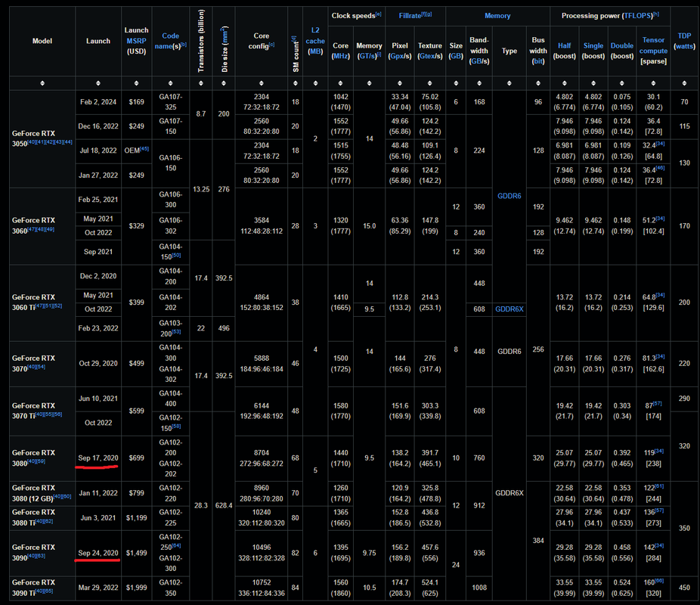Select the 'Jun 3, 2021' launch cell

tap(98, 518)
